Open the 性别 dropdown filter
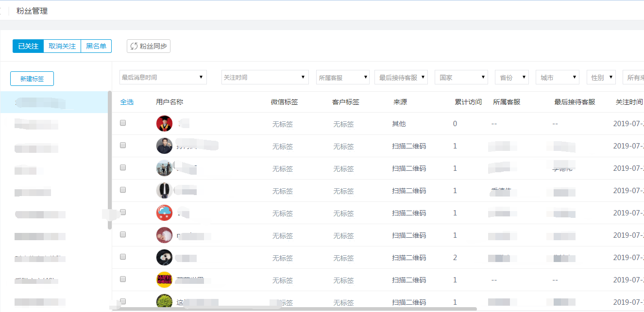 pos(601,77)
